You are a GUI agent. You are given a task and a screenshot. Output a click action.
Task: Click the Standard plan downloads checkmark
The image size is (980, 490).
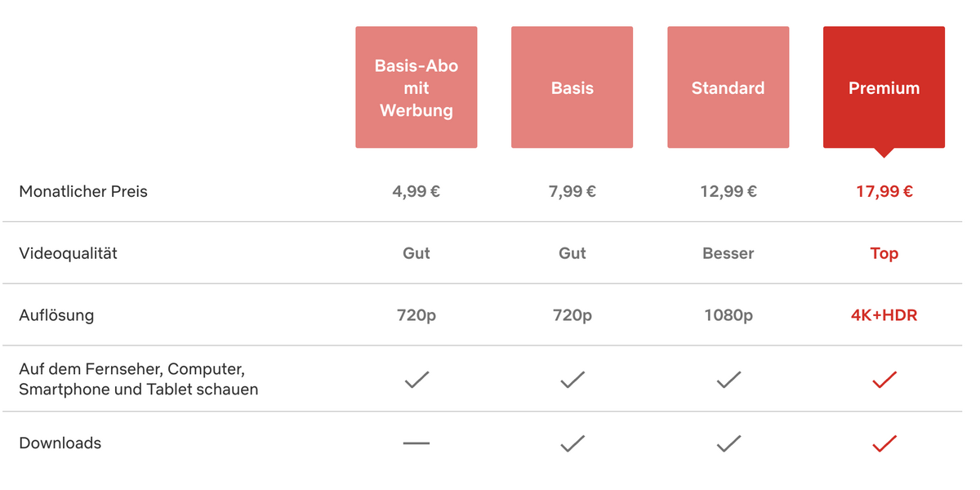pyautogui.click(x=728, y=443)
